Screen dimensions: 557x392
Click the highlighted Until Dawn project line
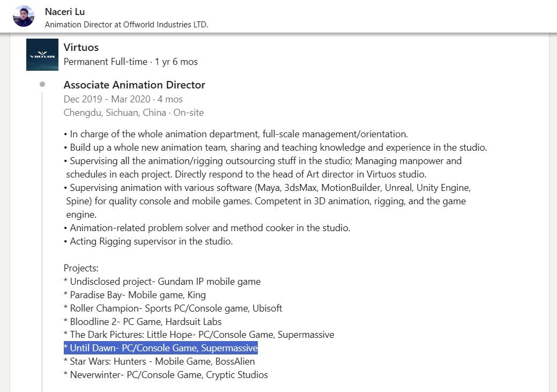click(161, 348)
